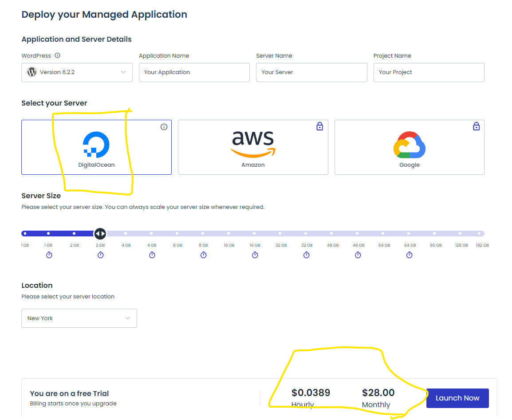Click the info icon on the DigitalOcean card
This screenshot has width=512, height=420.
pyautogui.click(x=164, y=126)
